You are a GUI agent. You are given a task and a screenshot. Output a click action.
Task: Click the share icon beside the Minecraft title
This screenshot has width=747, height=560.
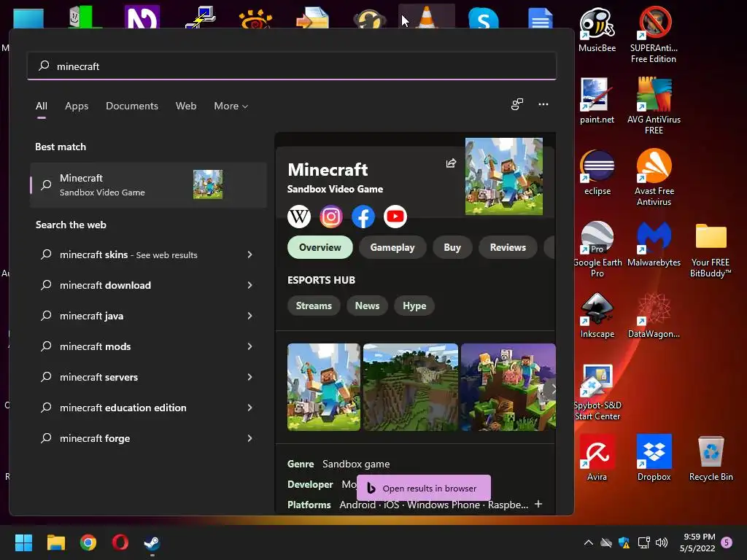pos(451,163)
